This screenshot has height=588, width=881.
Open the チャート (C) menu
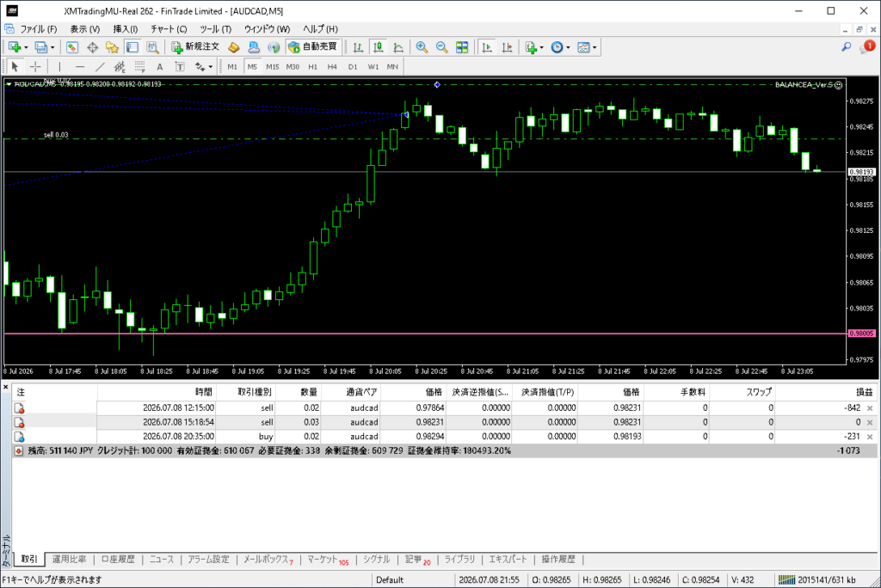[x=169, y=28]
